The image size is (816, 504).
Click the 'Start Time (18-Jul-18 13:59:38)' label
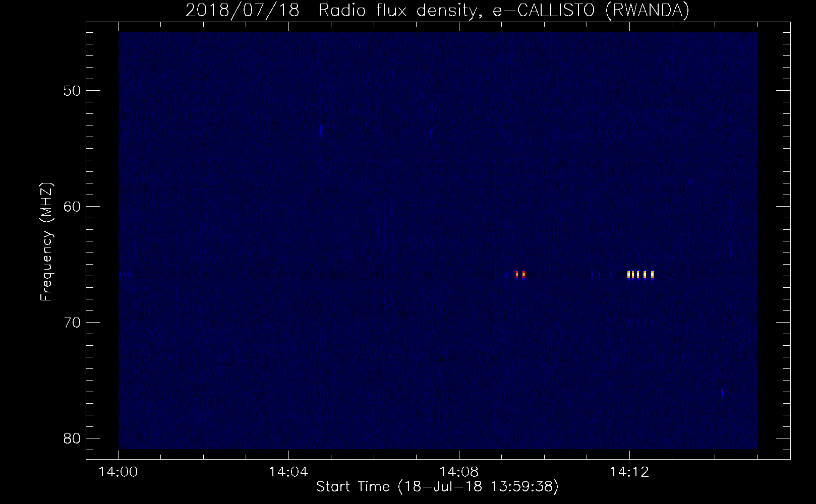pyautogui.click(x=437, y=487)
